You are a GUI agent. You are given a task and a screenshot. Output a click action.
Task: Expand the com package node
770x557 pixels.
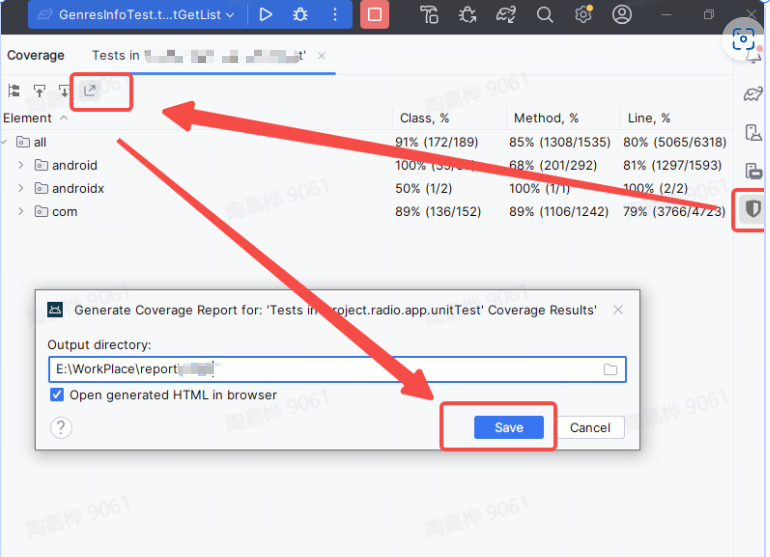click(20, 211)
